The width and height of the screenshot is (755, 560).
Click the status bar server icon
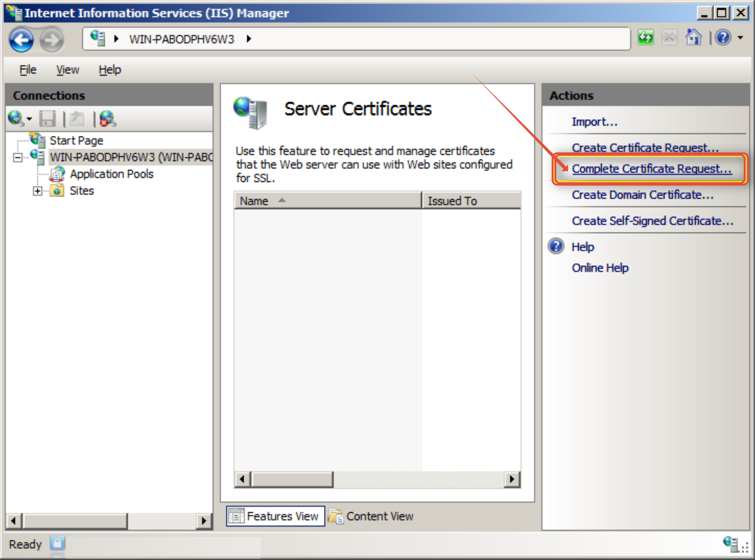730,543
